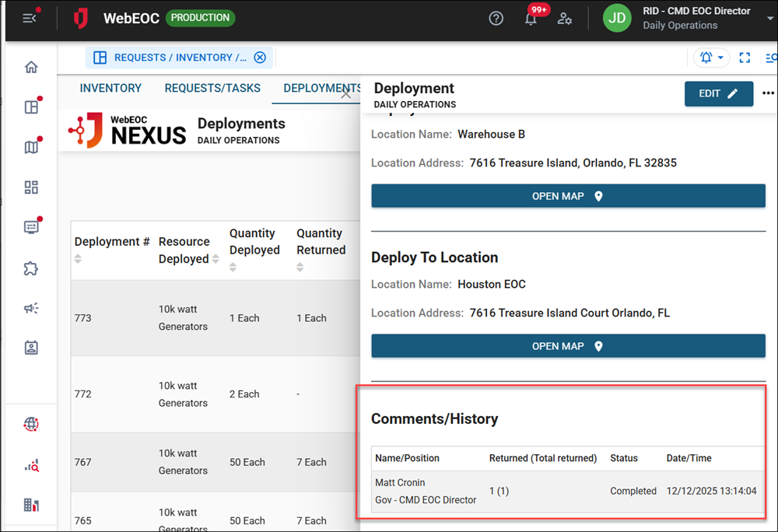
Task: Close the Requests / Inventory tab
Action: point(260,58)
